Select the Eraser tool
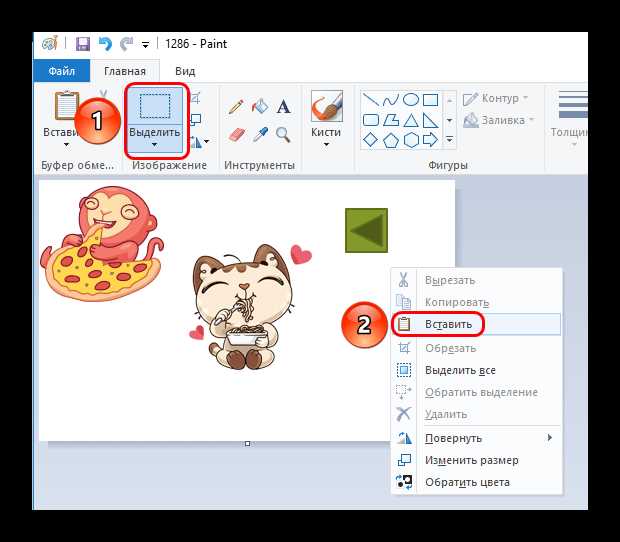The height and width of the screenshot is (542, 620). tap(236, 135)
